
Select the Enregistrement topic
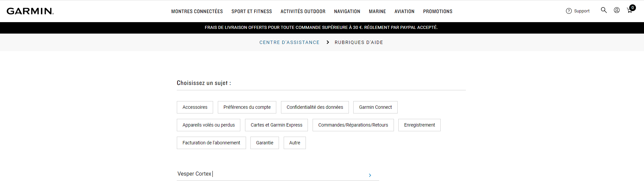pyautogui.click(x=419, y=125)
